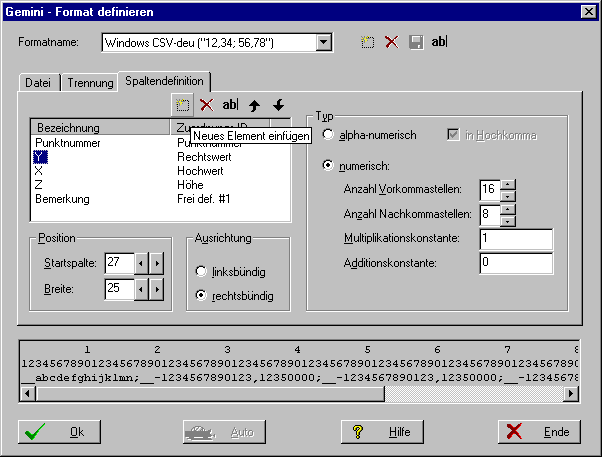Choose linksbündig alignment

coord(201,272)
